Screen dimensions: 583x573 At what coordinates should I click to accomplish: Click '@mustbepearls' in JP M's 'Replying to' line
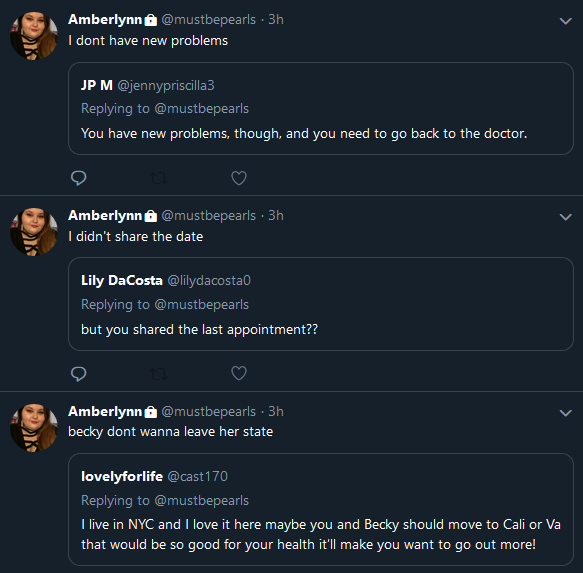tap(202, 109)
